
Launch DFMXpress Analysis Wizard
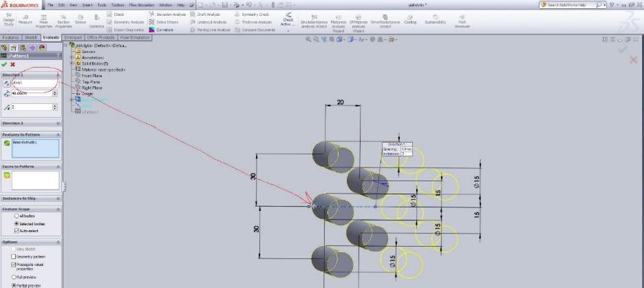[x=358, y=23]
